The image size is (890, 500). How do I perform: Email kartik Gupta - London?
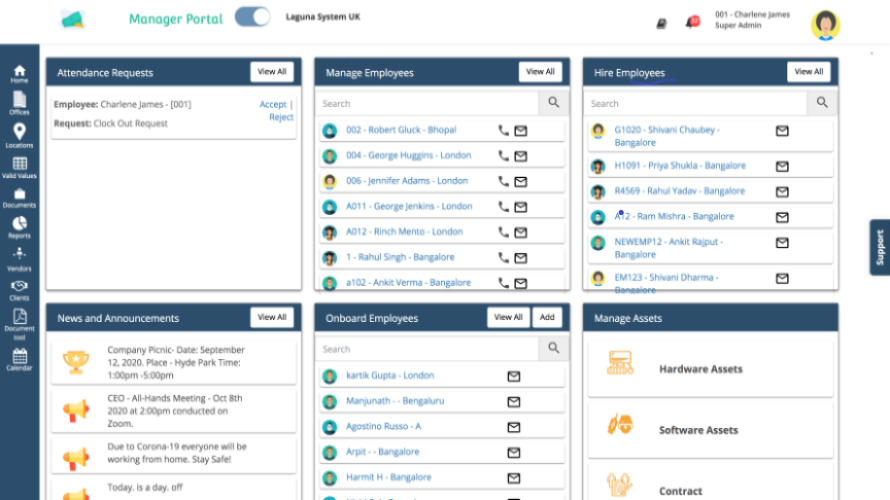(x=514, y=376)
